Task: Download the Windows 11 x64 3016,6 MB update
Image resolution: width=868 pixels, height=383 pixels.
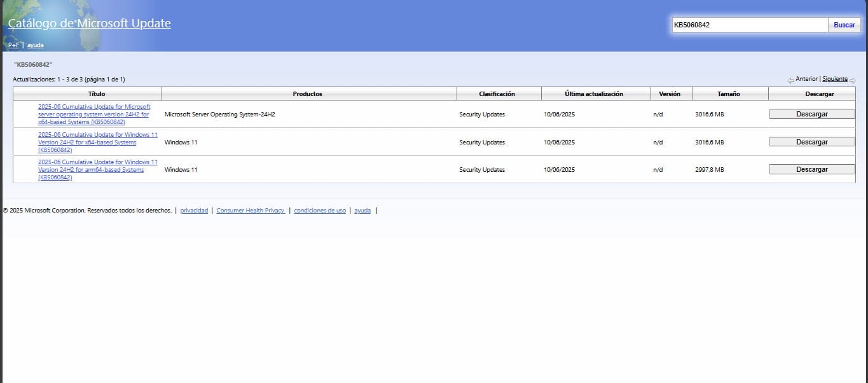Action: (x=812, y=142)
